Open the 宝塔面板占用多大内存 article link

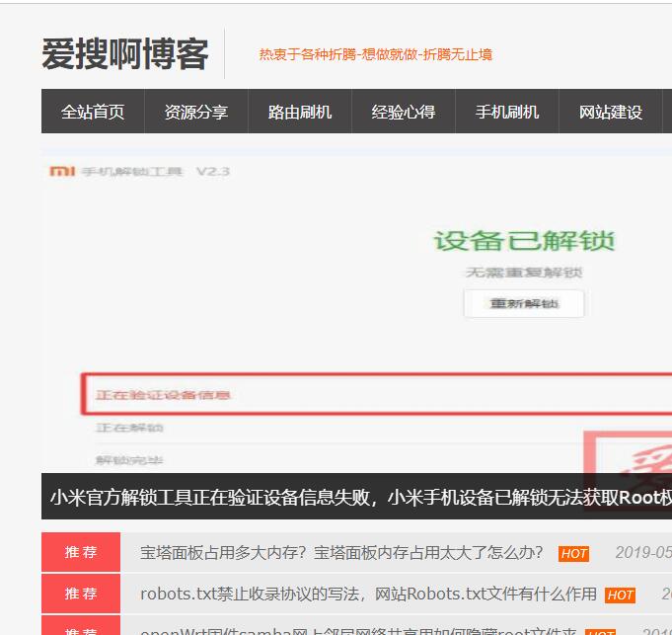tap(341, 553)
